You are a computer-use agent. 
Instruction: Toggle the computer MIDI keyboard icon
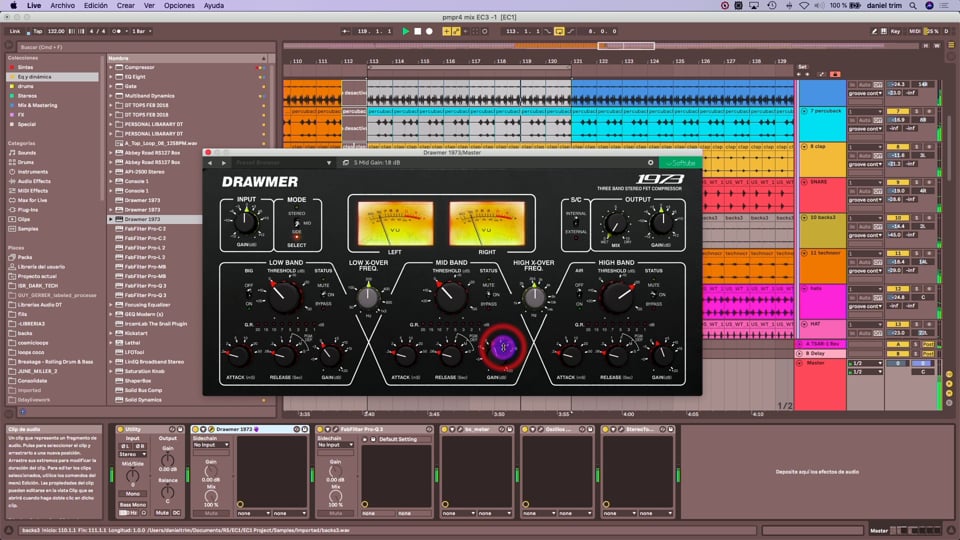coord(883,31)
